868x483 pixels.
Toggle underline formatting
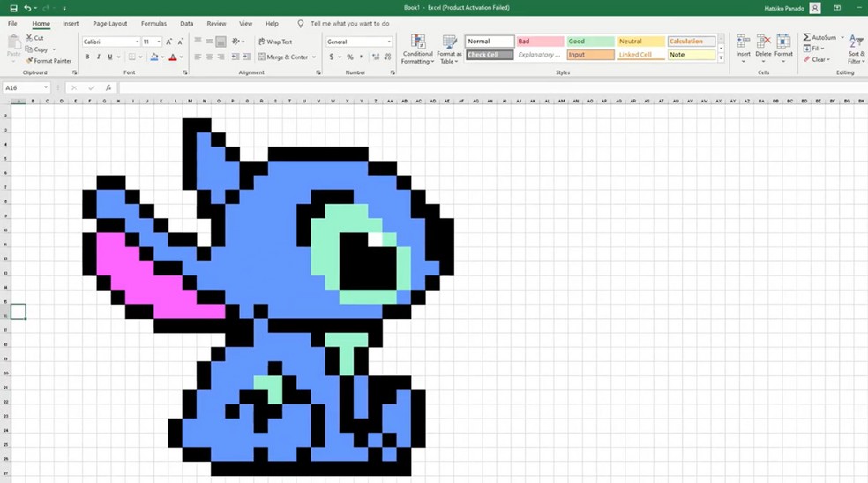[x=109, y=57]
